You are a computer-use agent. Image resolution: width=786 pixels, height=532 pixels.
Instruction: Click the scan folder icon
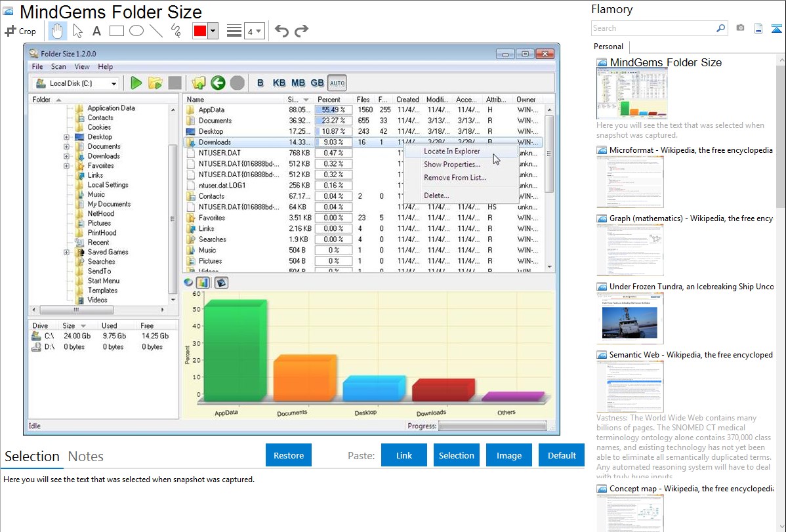(155, 83)
